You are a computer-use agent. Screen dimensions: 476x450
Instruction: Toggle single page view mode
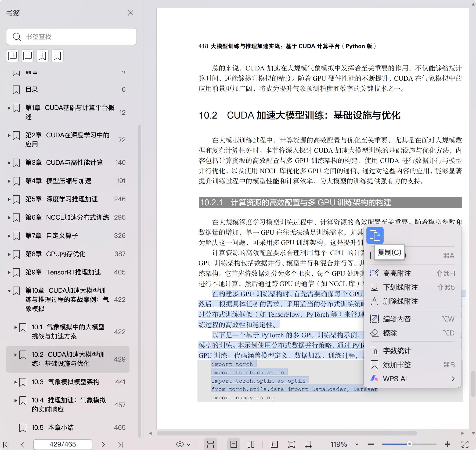[x=233, y=444]
